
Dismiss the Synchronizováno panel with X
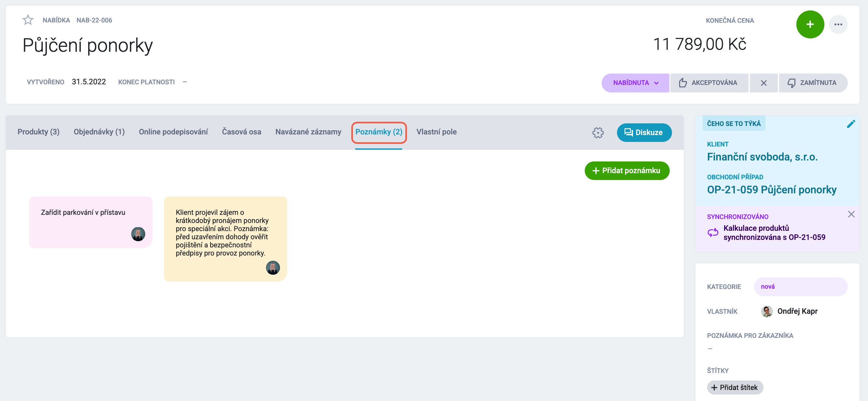(851, 214)
